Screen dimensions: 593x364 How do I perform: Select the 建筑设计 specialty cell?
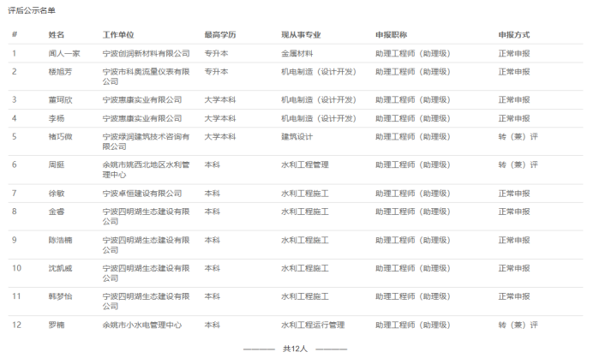296,136
